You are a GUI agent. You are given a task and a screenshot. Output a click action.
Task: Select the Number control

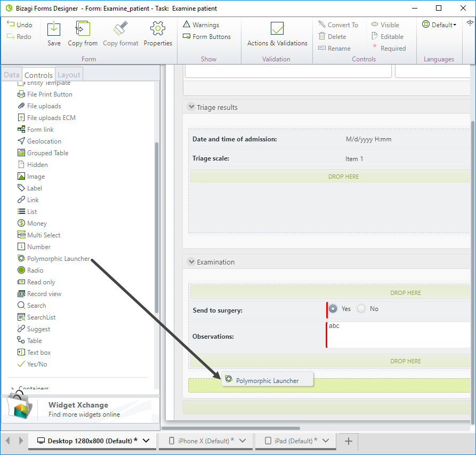(x=34, y=247)
